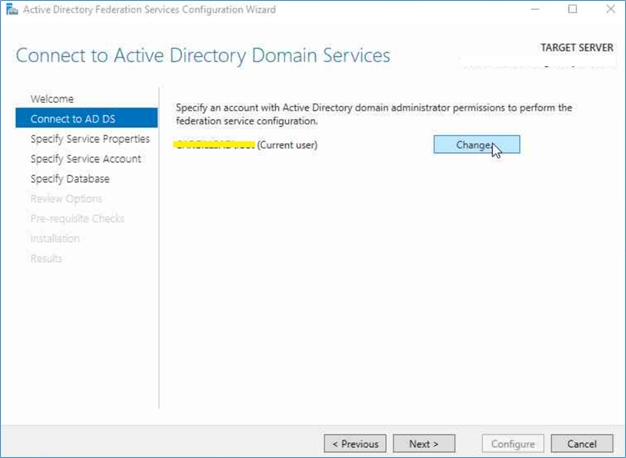626x458 pixels.
Task: Open Specify Database step
Action: point(70,178)
